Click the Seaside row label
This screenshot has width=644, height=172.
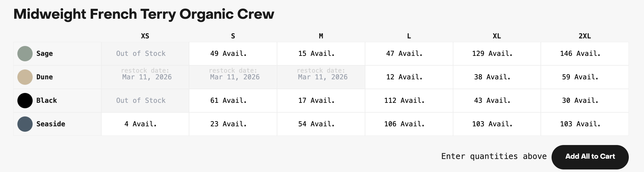(x=51, y=124)
